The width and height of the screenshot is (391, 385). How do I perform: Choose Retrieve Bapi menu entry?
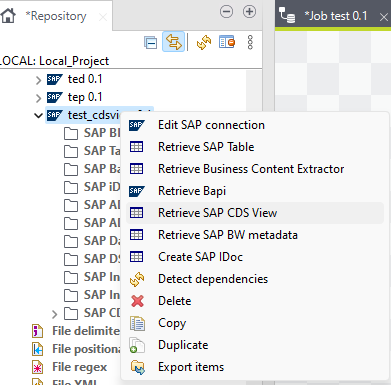[x=255, y=191]
